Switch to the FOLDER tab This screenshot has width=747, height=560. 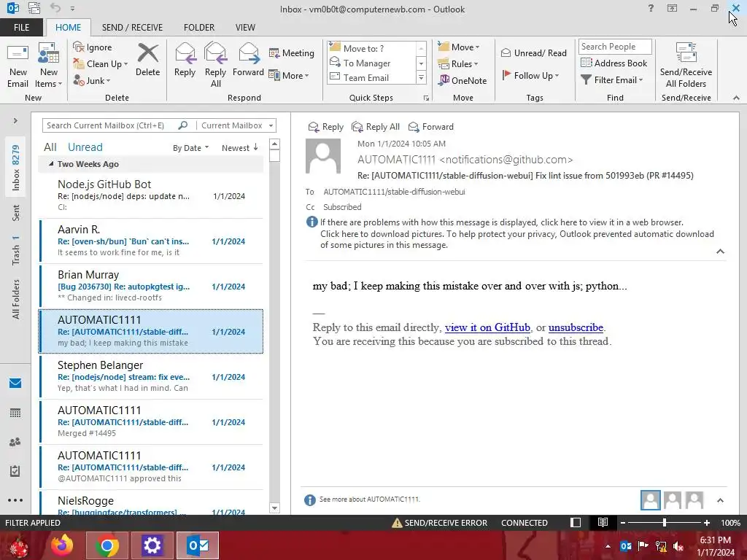click(199, 28)
